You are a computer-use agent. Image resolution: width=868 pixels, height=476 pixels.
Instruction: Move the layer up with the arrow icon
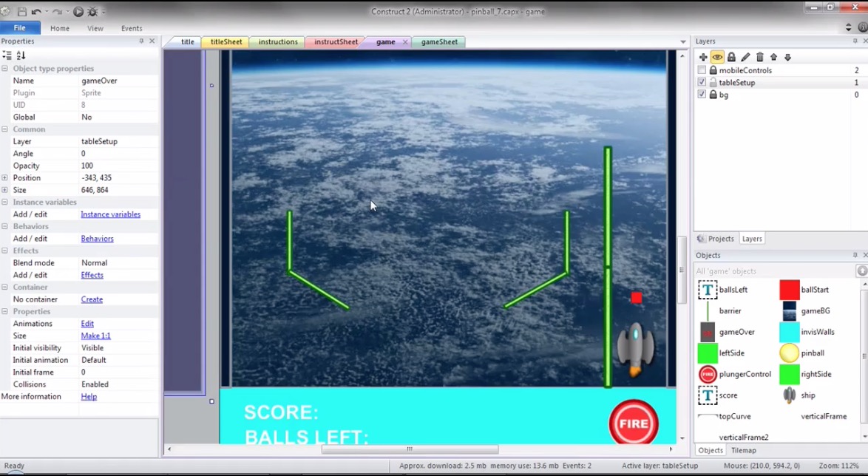773,58
